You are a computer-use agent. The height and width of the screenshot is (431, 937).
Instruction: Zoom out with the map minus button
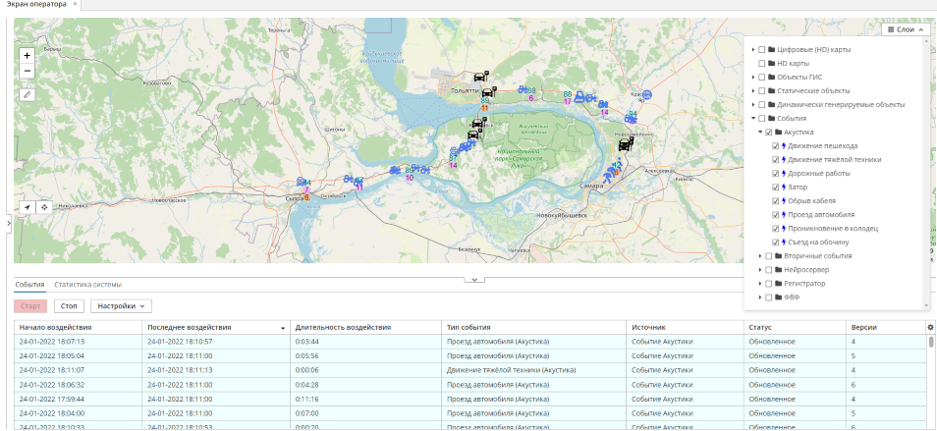[x=27, y=72]
